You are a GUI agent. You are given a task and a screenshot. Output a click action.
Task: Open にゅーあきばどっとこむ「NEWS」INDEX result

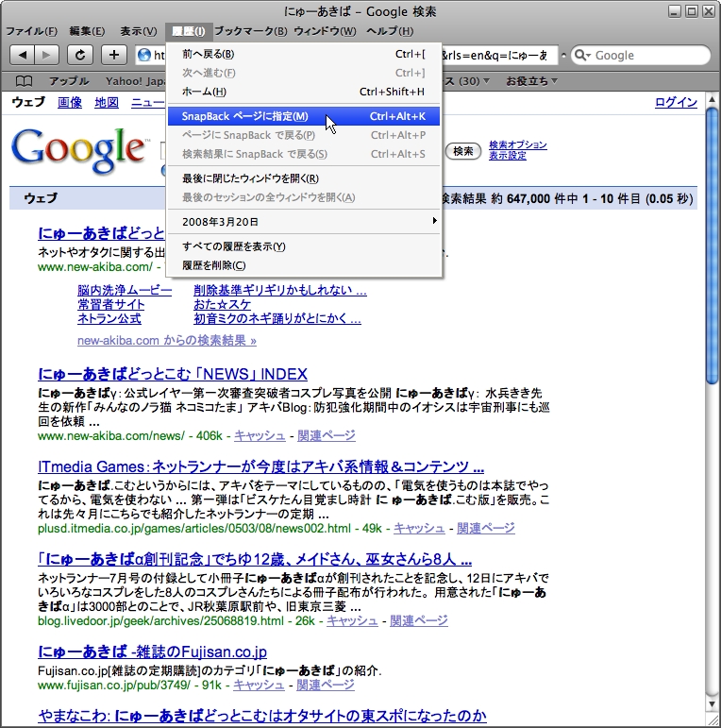(173, 374)
